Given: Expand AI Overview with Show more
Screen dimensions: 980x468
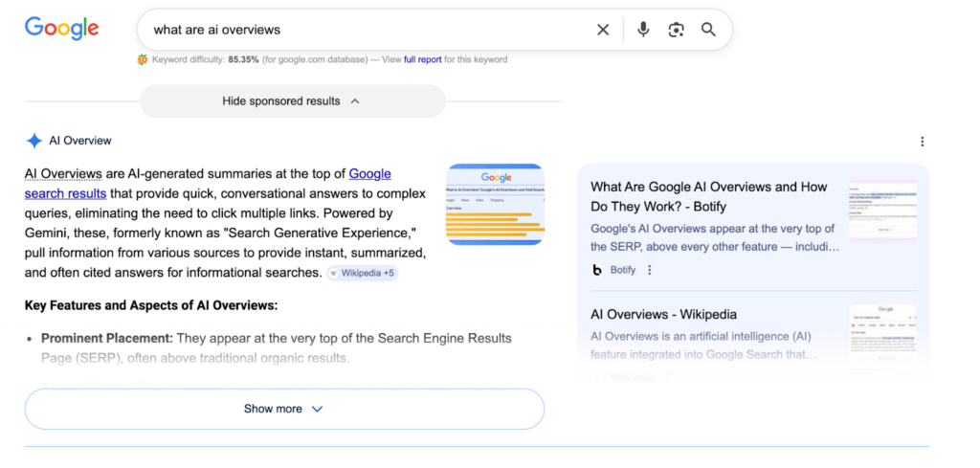Looking at the screenshot, I should pyautogui.click(x=284, y=409).
